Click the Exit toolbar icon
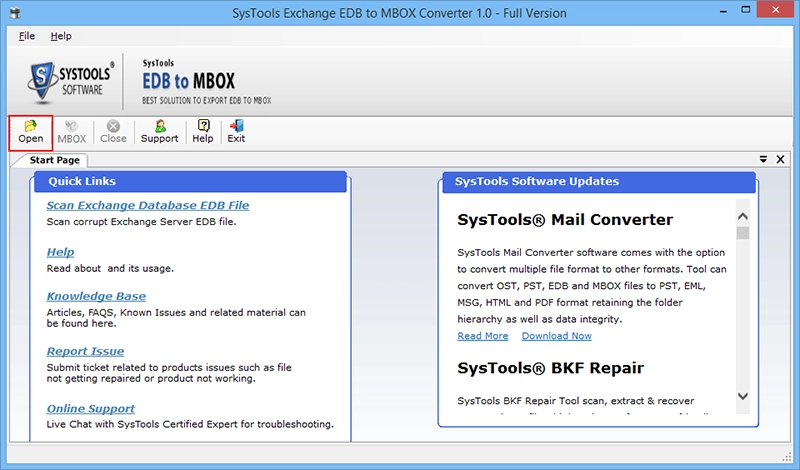Image resolution: width=800 pixels, height=470 pixels. [x=236, y=132]
